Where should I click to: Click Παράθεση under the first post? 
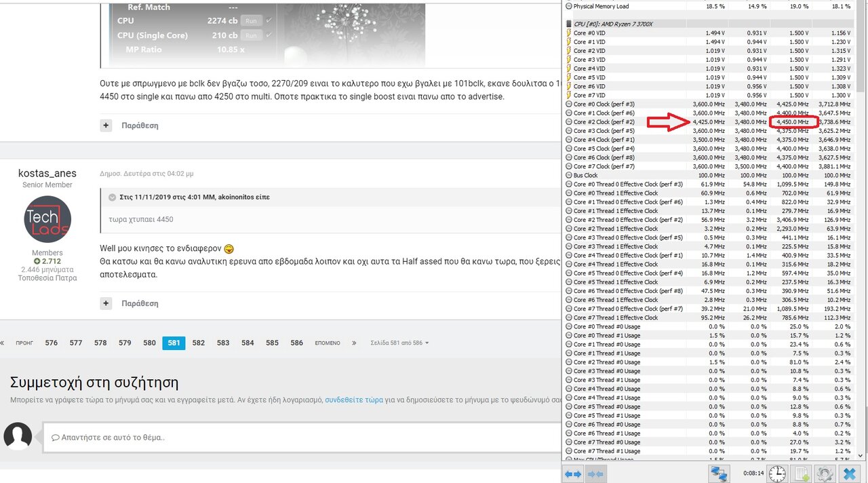140,125
